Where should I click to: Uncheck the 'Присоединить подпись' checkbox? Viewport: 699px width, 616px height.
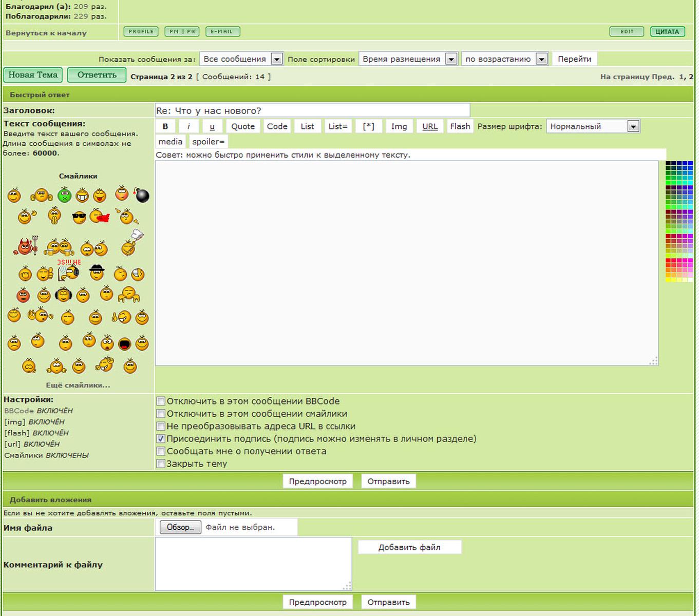161,439
